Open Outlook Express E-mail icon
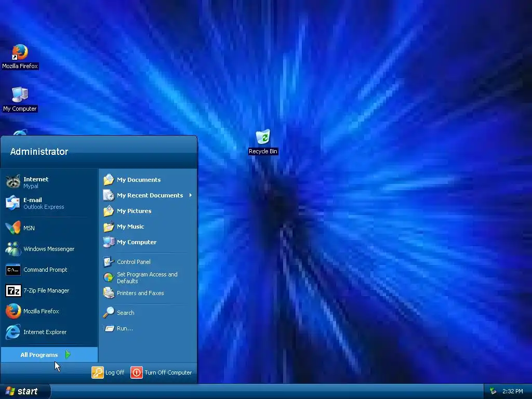The height and width of the screenshot is (399, 532). (13, 203)
